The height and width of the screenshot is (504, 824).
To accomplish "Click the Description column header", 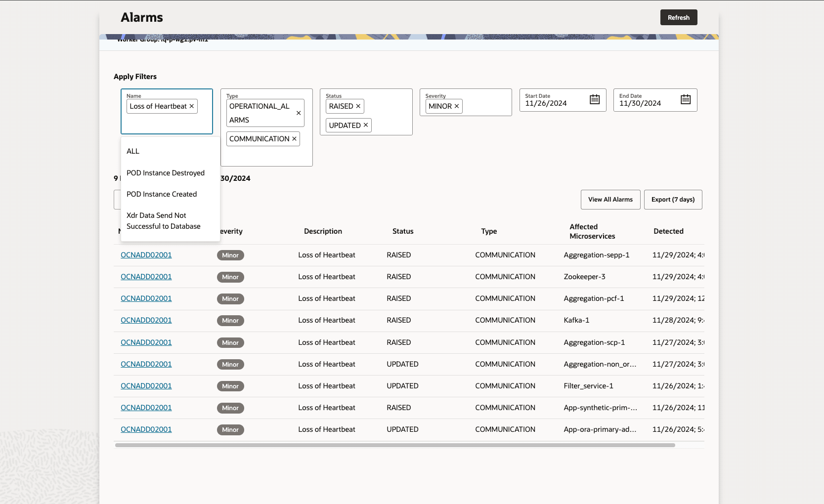I will (x=323, y=231).
